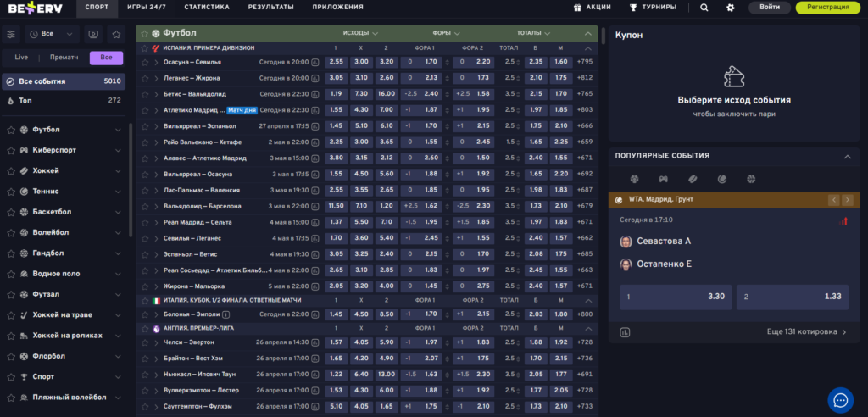Select esports gamepad icon in popular events

pyautogui.click(x=663, y=179)
